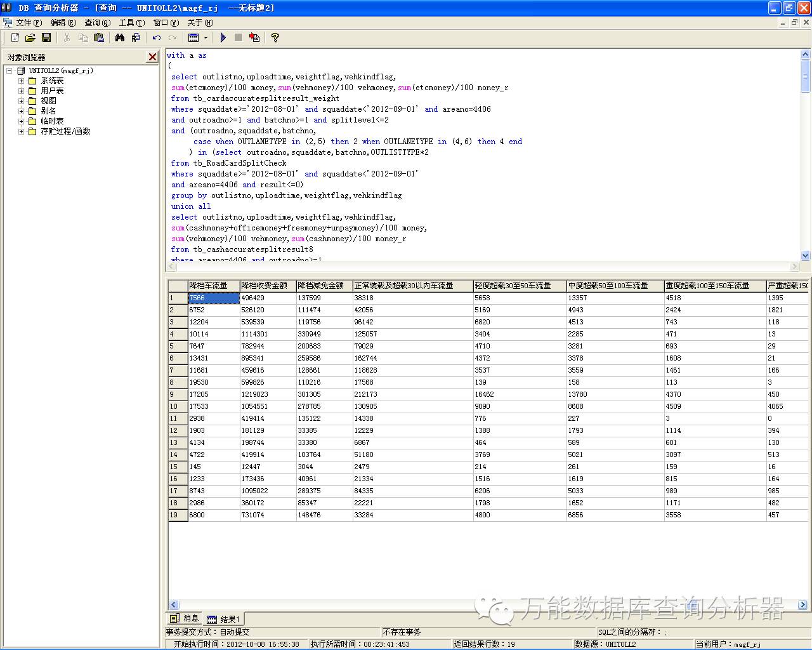The height and width of the screenshot is (650, 812).
Task: Click the Paste clipboard icon
Action: coord(98,37)
